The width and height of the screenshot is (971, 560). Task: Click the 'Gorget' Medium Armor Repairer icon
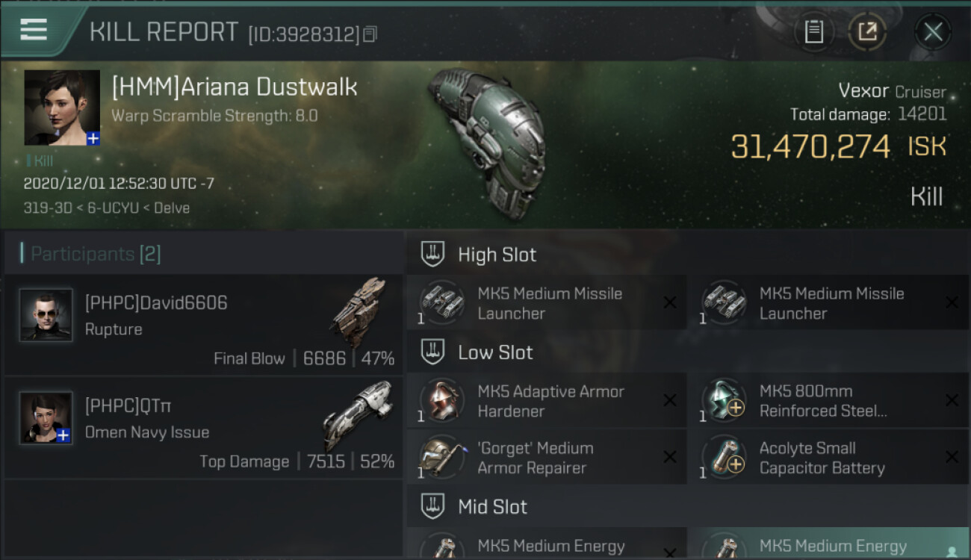(x=441, y=457)
